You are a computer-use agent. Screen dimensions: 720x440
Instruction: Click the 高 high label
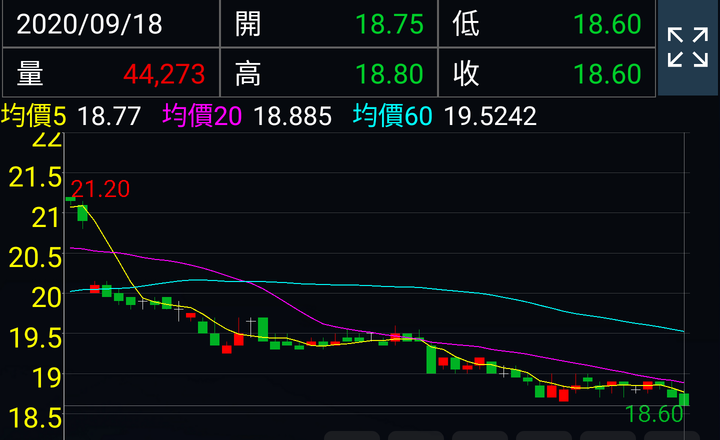coord(248,74)
